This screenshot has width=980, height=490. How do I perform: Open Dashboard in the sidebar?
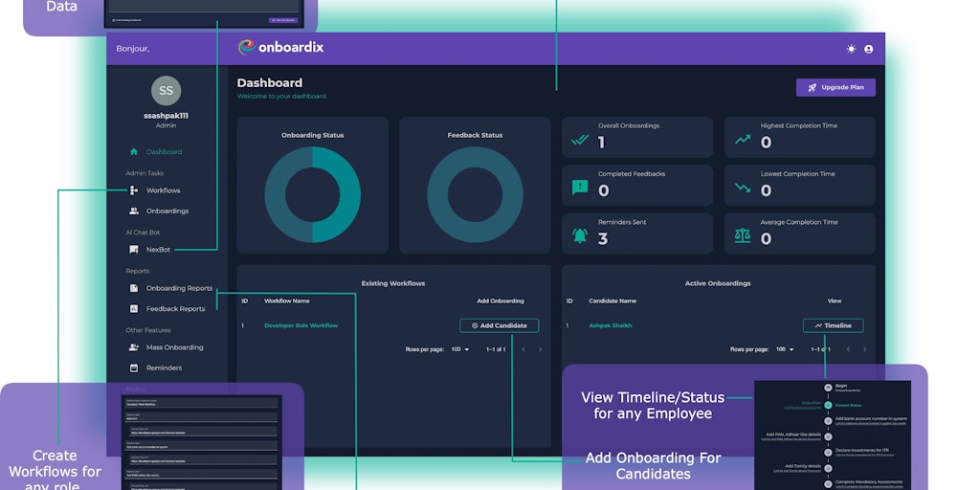point(164,152)
